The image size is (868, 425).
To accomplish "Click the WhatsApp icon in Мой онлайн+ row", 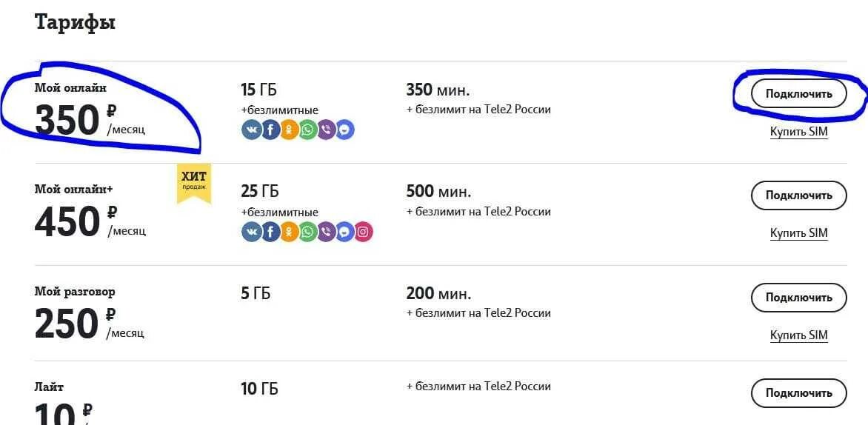I will click(x=308, y=232).
